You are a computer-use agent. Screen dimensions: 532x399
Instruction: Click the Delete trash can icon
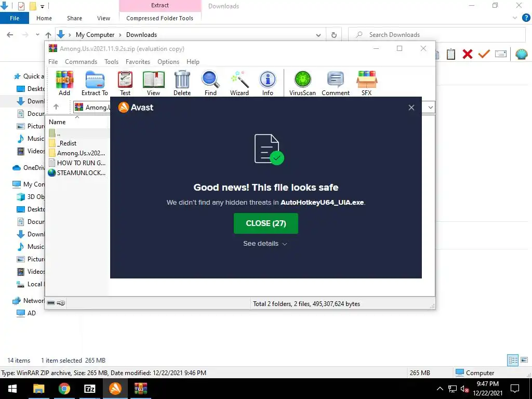(182, 84)
